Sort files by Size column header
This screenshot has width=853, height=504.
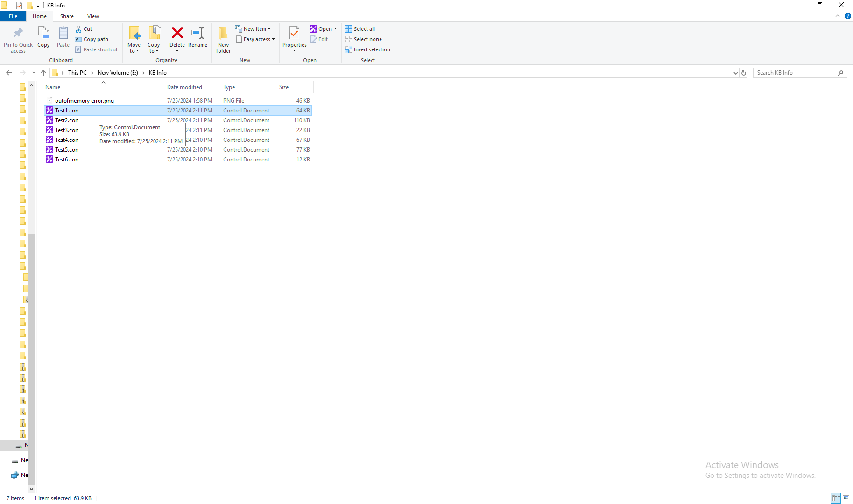click(295, 87)
